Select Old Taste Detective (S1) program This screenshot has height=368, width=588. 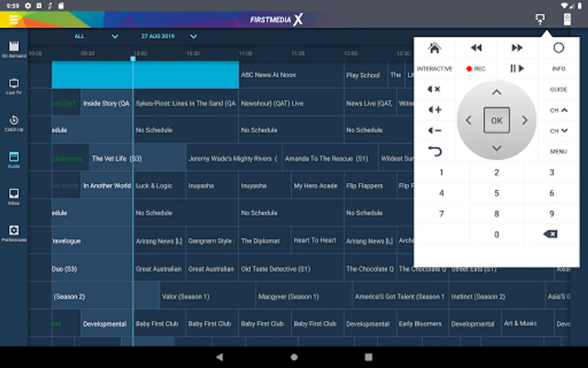point(291,269)
